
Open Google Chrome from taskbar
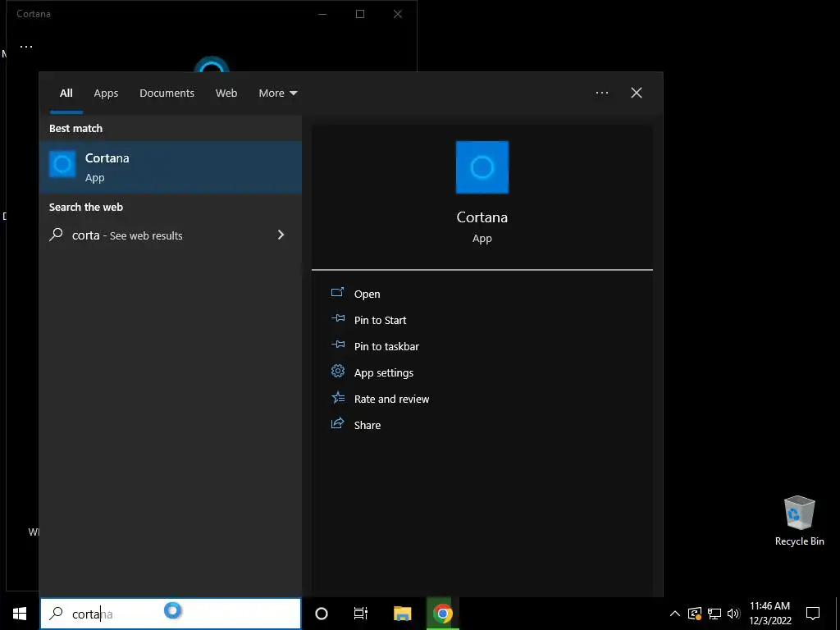click(x=442, y=614)
